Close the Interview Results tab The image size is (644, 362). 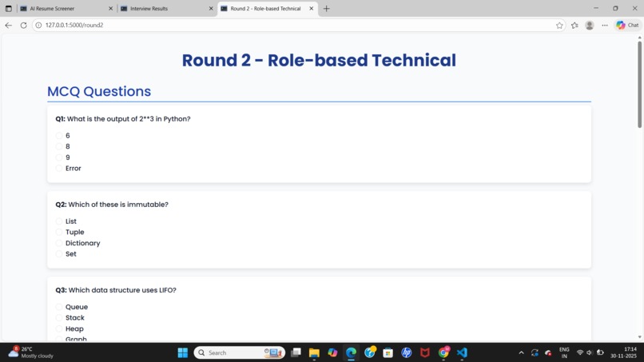[x=211, y=8]
